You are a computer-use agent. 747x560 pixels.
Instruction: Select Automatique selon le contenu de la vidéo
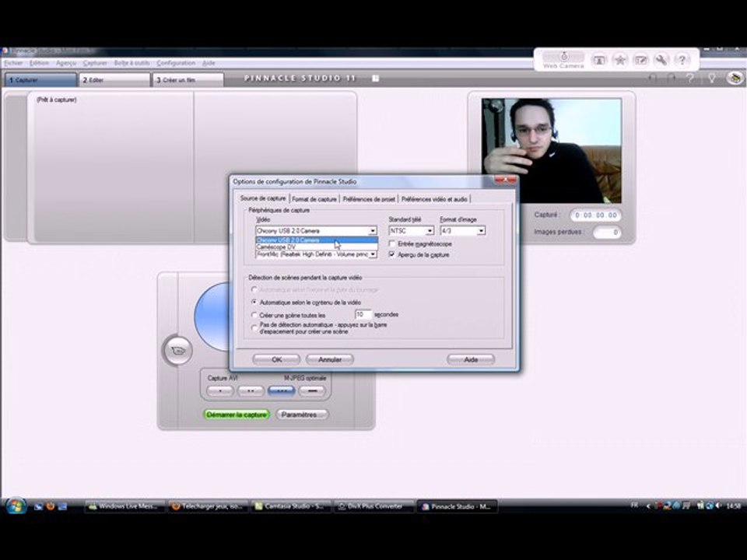[254, 303]
